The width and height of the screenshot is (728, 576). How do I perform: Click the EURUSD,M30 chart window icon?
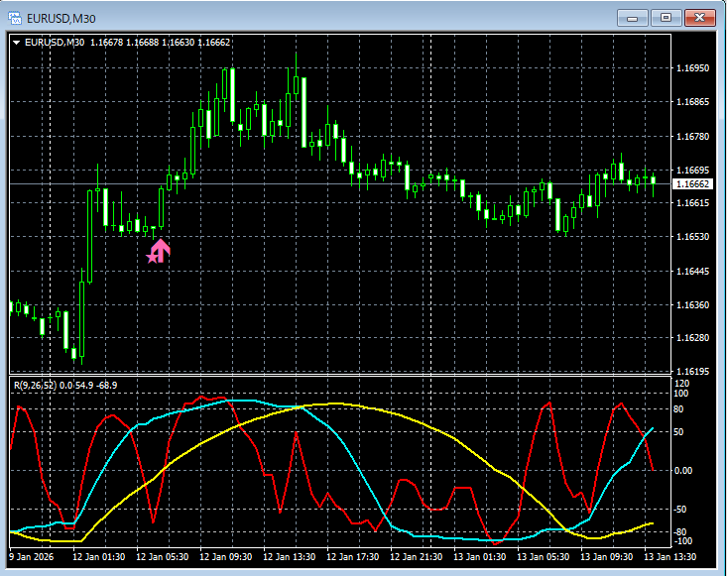point(15,18)
